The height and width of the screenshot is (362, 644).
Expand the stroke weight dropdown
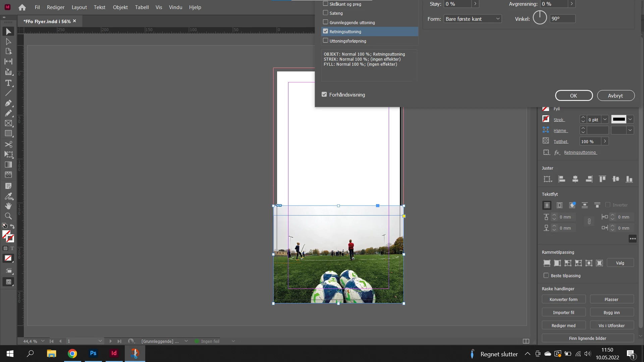coord(605,119)
